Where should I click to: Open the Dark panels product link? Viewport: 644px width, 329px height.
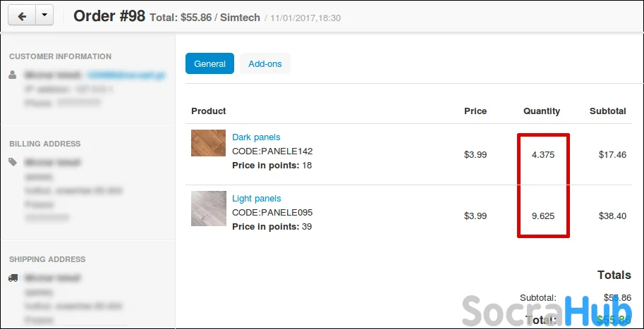click(256, 137)
